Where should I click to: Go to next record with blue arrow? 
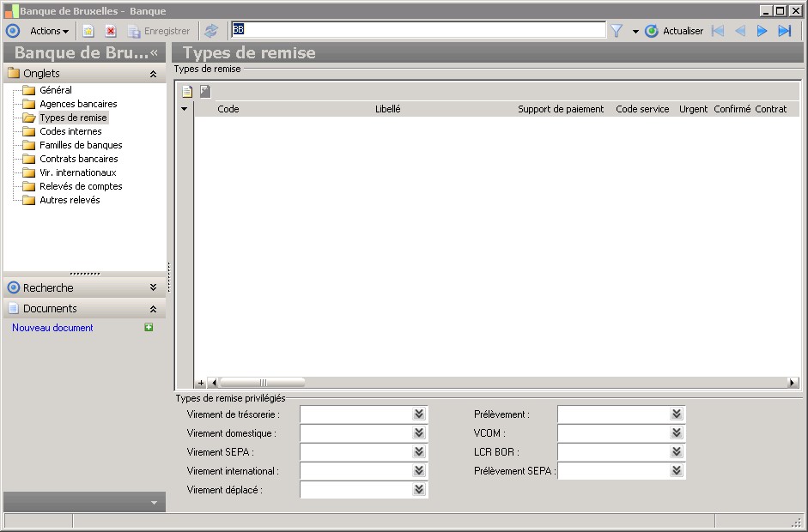click(x=762, y=31)
